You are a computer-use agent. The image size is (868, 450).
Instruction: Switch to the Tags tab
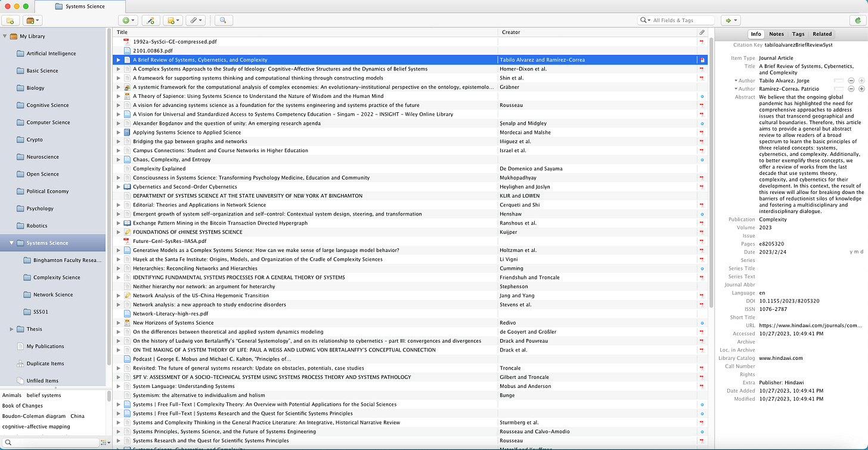[798, 34]
